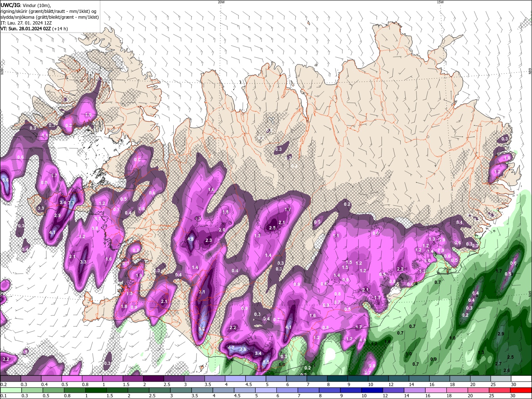The height and width of the screenshot is (399, 532).
Task: Click the 7.3 snowfall value on the map
Action: [71, 203]
